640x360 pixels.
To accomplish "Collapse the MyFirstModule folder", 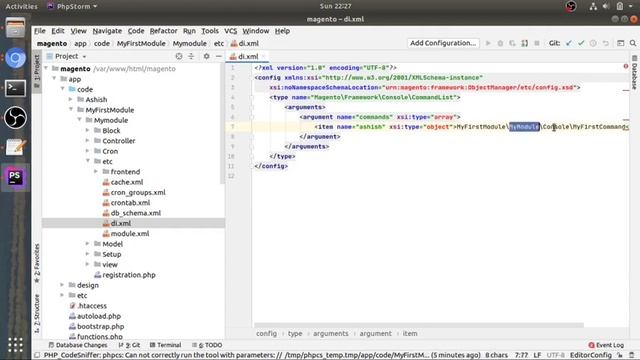I will pyautogui.click(x=71, y=110).
